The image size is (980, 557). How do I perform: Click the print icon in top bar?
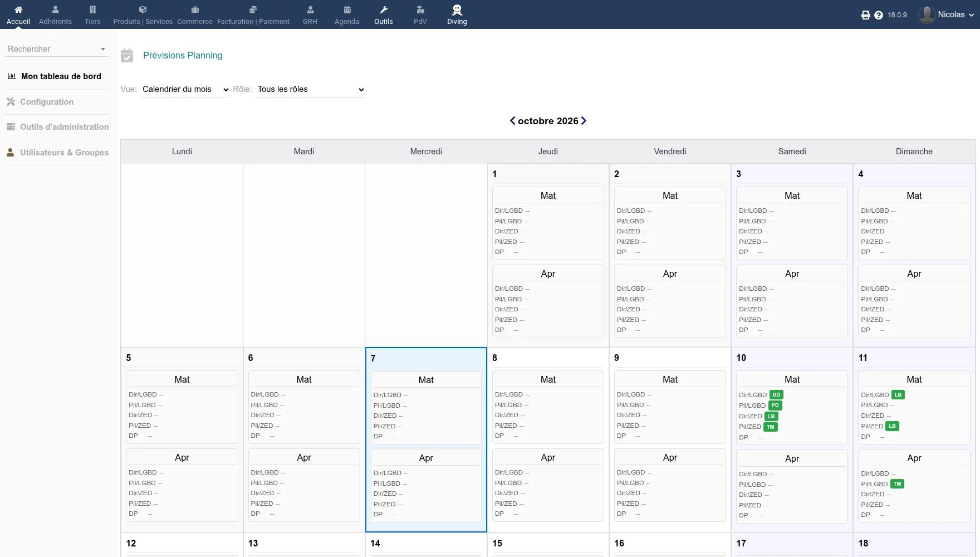(865, 15)
